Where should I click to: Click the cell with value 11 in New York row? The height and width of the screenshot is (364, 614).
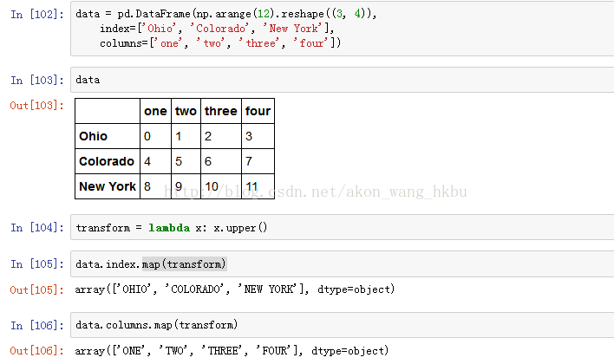click(258, 186)
